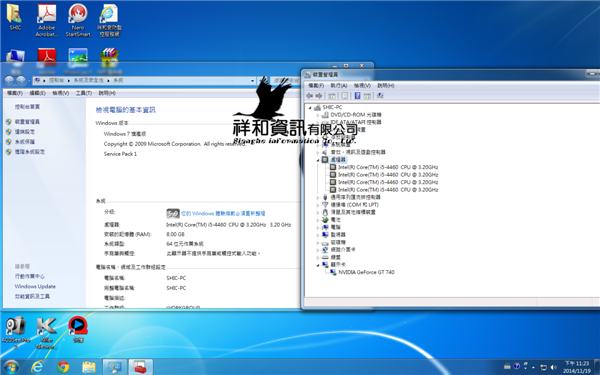Open File (F) menu in Device Manager
The image size is (600, 375).
[316, 85]
